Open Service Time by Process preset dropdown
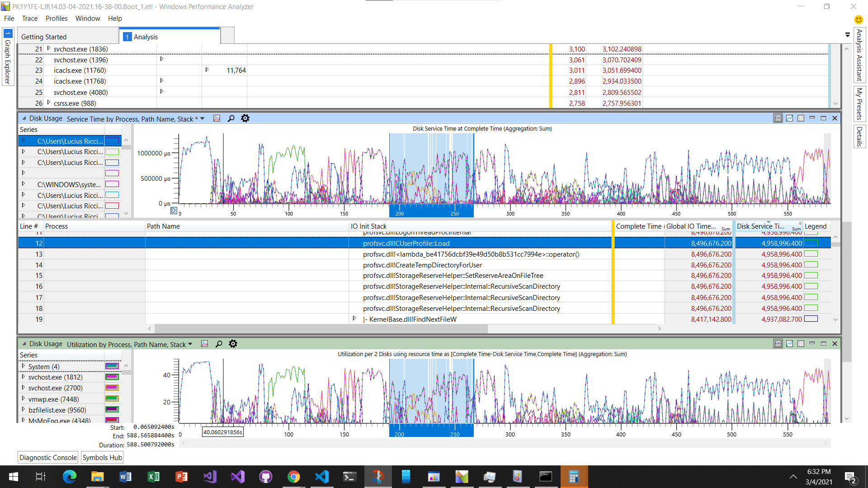Screen dimensions: 868x488 [203, 119]
